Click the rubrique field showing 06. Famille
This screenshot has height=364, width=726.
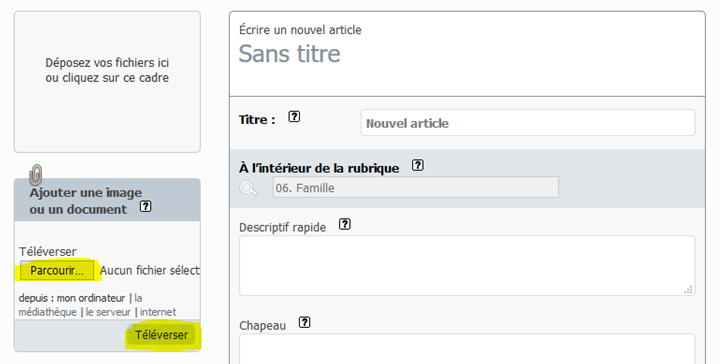pos(415,188)
